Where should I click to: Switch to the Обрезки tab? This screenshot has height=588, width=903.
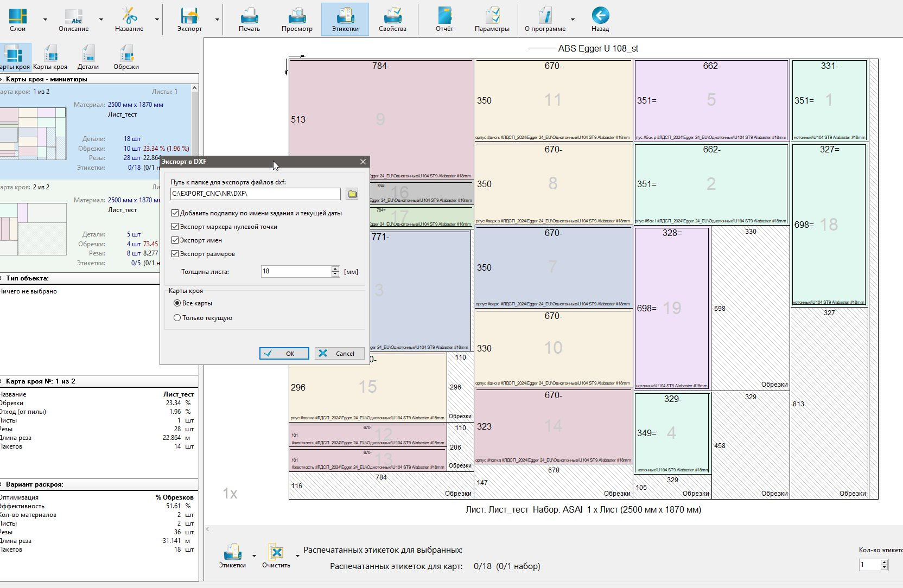126,57
